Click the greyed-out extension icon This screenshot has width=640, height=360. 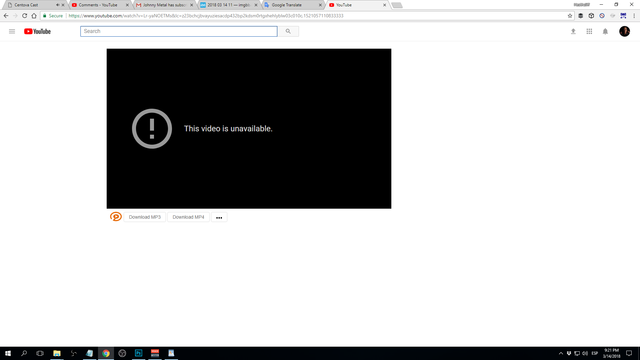pos(612,16)
